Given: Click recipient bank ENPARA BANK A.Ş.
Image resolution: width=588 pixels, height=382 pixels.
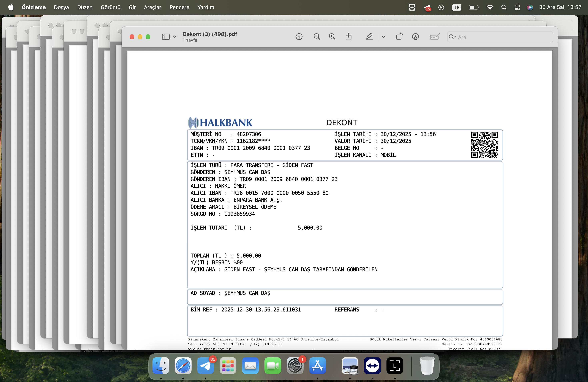Looking at the screenshot, I should coord(258,200).
